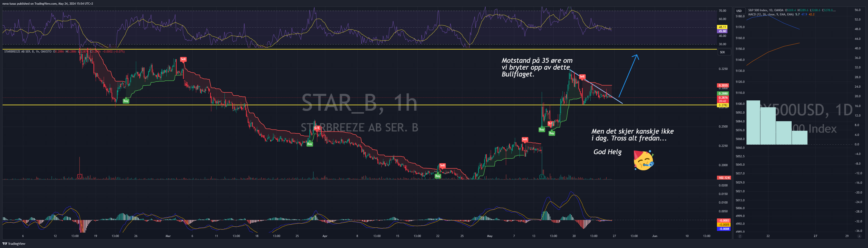The image size is (868, 248).
Task: Click the TradingView logo in the footer
Action: point(14,244)
